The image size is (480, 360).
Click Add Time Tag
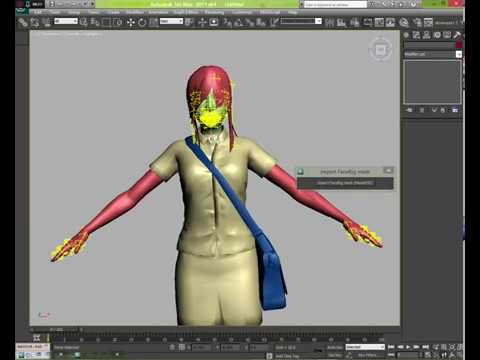pos(287,356)
